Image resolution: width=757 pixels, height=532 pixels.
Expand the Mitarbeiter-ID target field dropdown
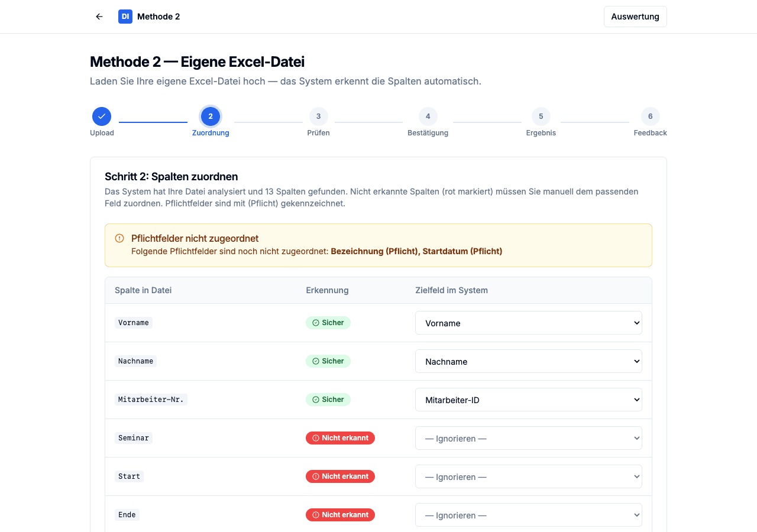coord(528,400)
